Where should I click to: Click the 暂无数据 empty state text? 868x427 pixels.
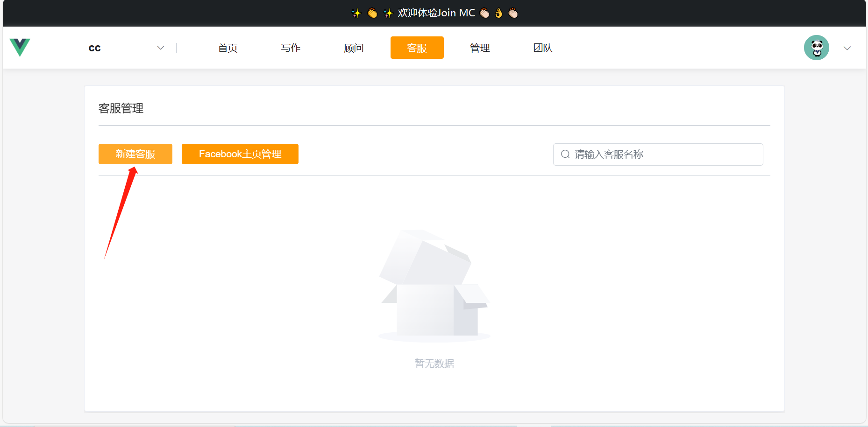tap(434, 364)
